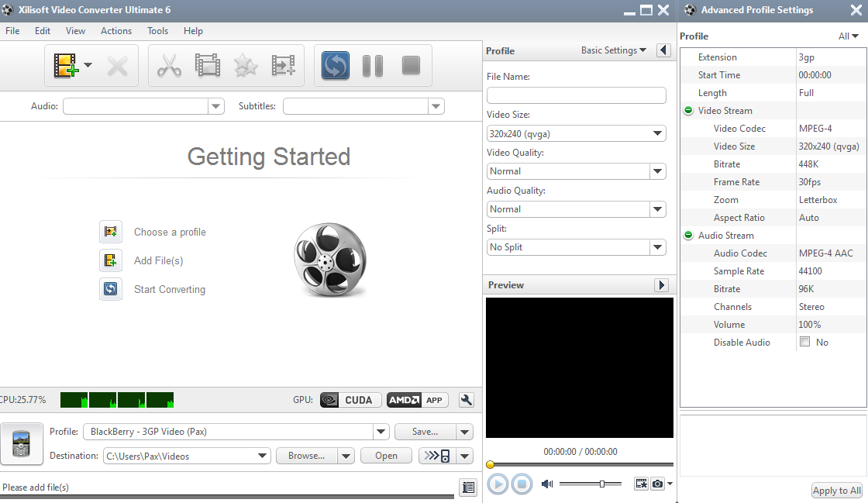The width and height of the screenshot is (868, 503).
Task: Expand the Preview panel with right arrow
Action: [x=661, y=285]
